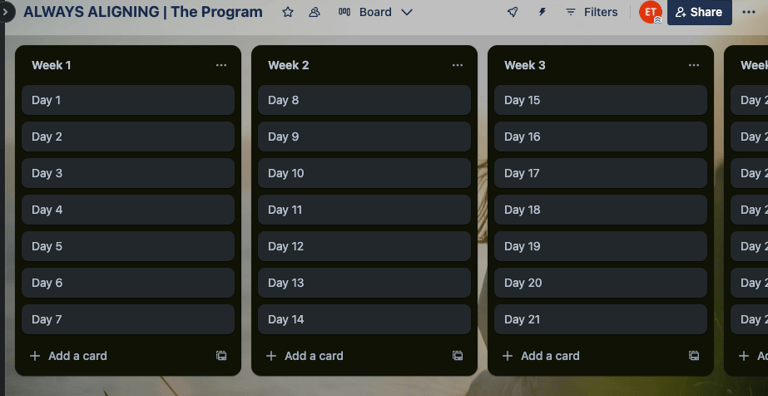The height and width of the screenshot is (396, 768).
Task: Click the board title to rename
Action: (143, 12)
